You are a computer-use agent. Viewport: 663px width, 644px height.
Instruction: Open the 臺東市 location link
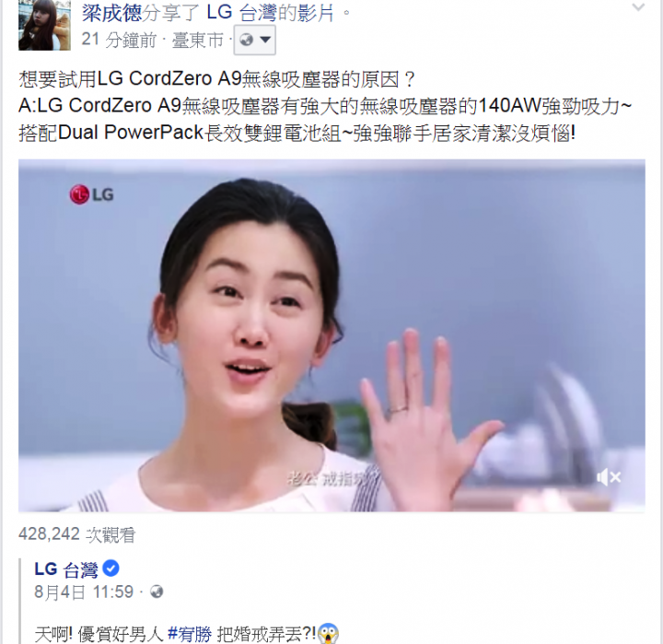tap(198, 41)
